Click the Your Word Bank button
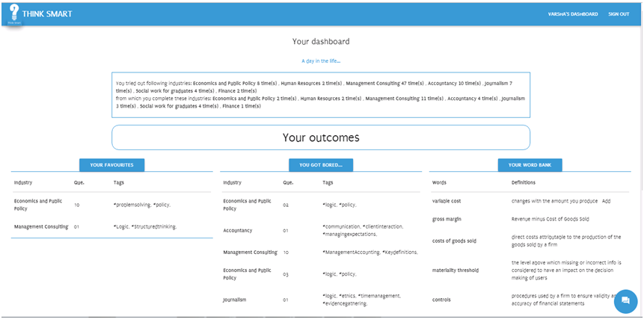 click(x=530, y=165)
